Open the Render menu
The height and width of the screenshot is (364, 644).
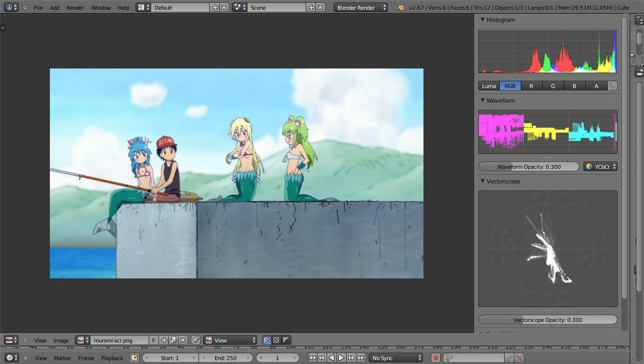(x=75, y=8)
